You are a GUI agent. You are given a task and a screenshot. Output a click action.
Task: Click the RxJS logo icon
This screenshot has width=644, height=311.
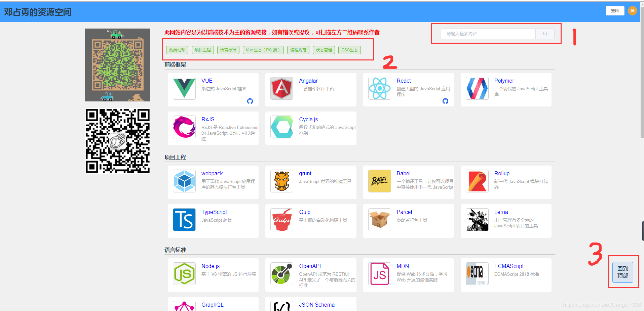[x=184, y=127]
